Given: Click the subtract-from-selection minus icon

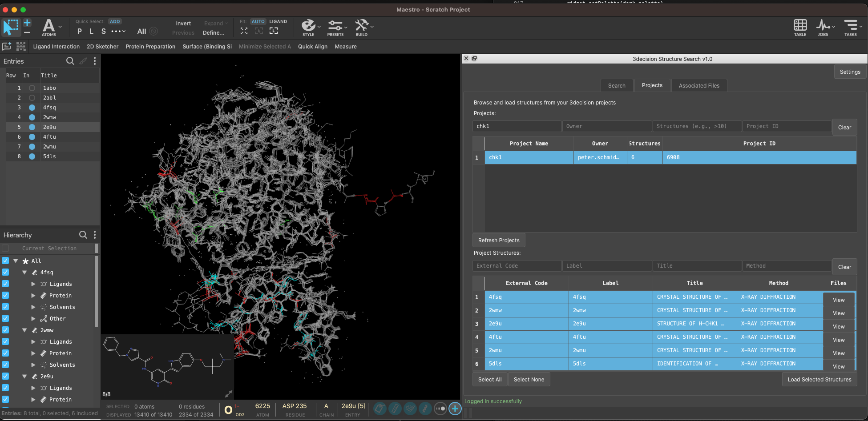Looking at the screenshot, I should pyautogui.click(x=27, y=32).
